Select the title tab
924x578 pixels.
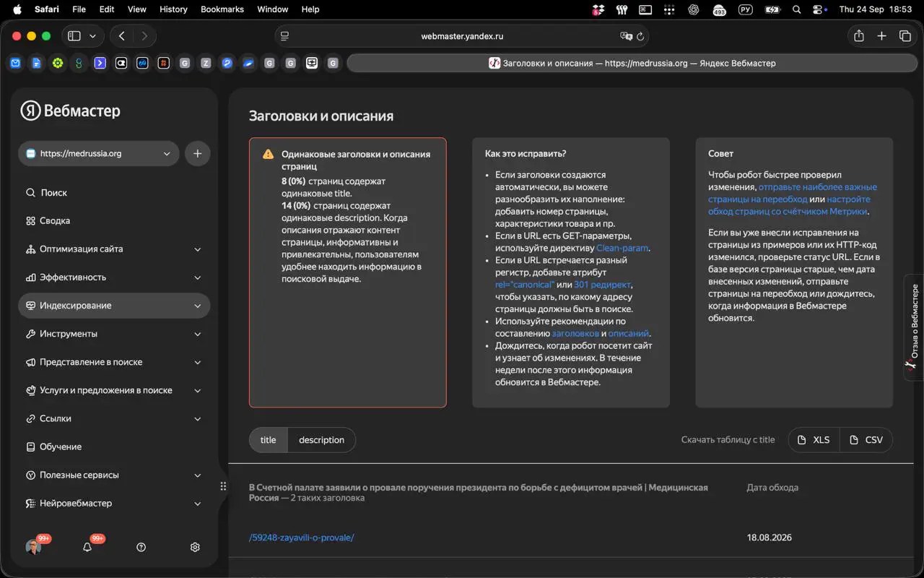point(269,440)
